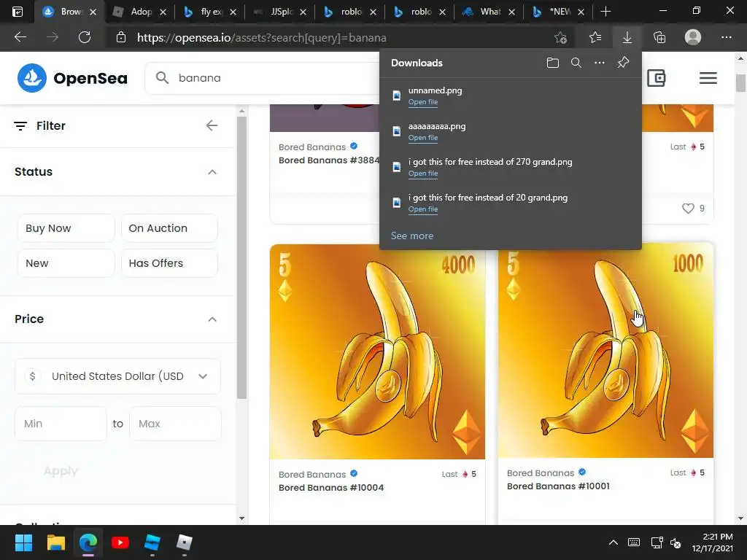Launch File Explorer from taskbar
The width and height of the screenshot is (747, 560).
(x=55, y=542)
